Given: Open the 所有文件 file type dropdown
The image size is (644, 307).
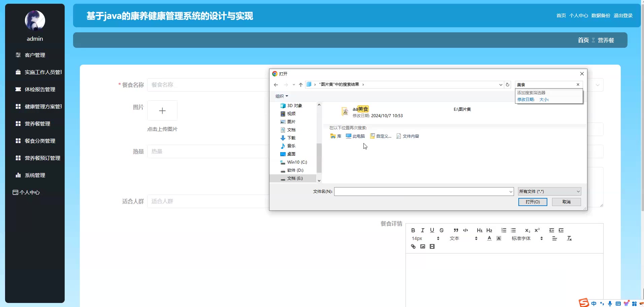Looking at the screenshot, I should click(549, 192).
